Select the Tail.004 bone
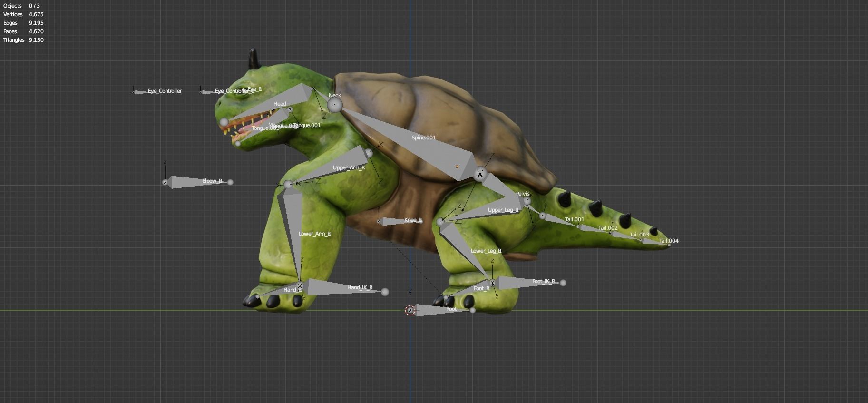This screenshot has width=868, height=403. 656,242
